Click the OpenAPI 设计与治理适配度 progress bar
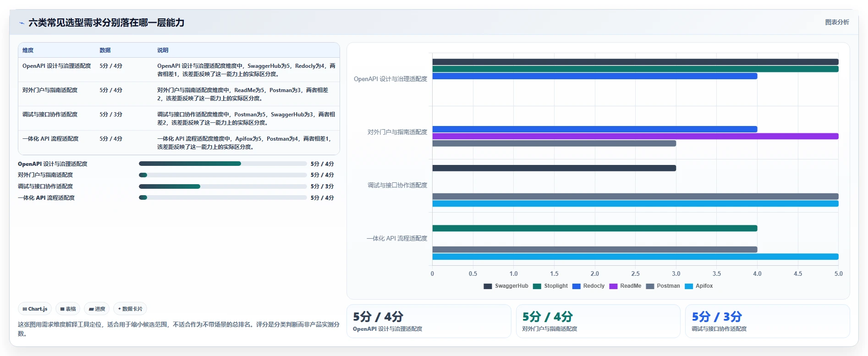The height and width of the screenshot is (356, 868). tap(223, 164)
